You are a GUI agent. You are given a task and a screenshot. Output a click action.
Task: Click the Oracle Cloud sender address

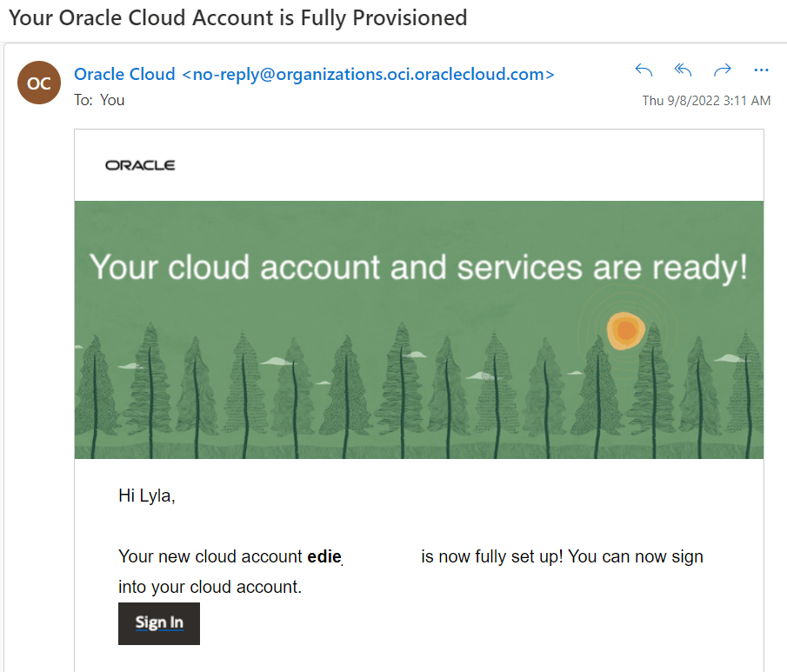(x=314, y=74)
